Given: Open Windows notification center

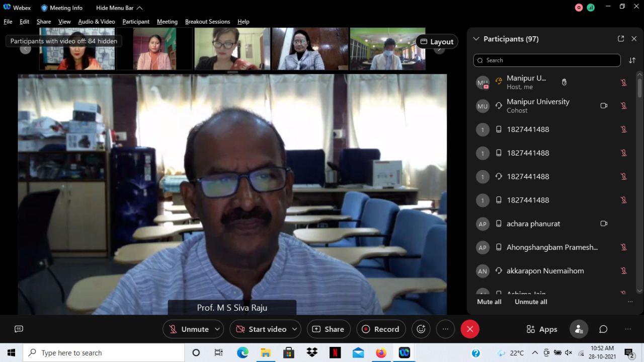Looking at the screenshot, I should [x=629, y=353].
